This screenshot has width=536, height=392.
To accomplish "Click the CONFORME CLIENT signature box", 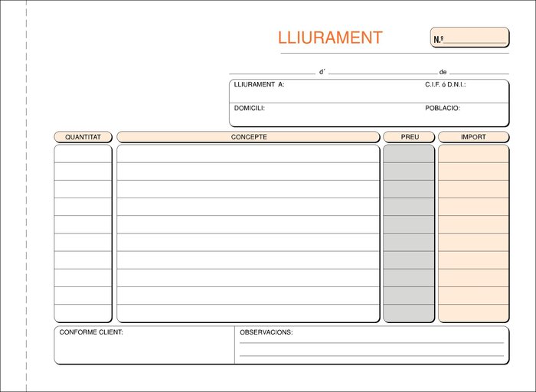I will [x=144, y=350].
